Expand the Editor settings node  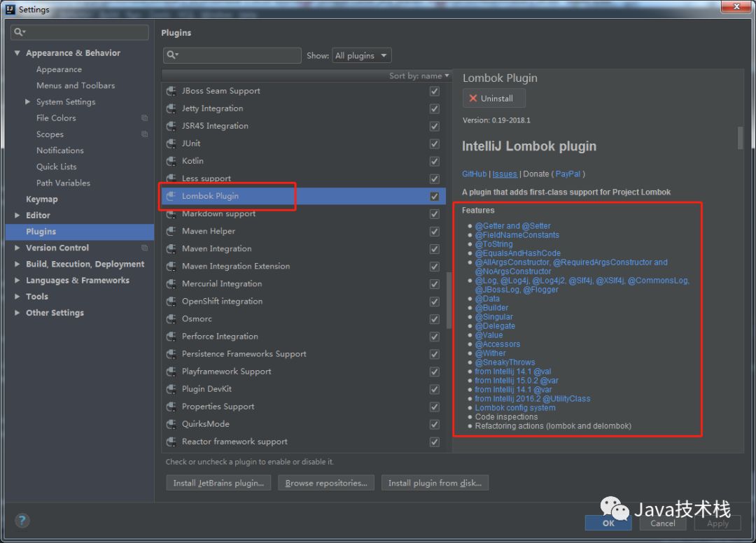(x=17, y=216)
